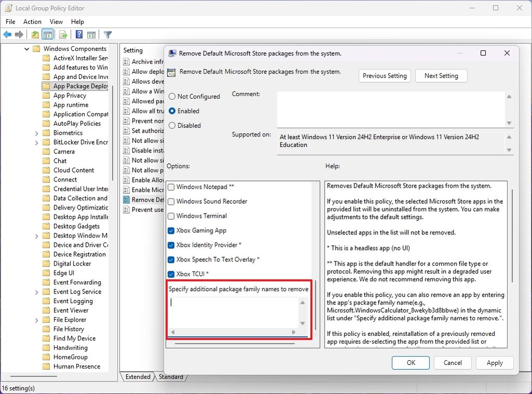Confirm with the OK button

tap(411, 363)
